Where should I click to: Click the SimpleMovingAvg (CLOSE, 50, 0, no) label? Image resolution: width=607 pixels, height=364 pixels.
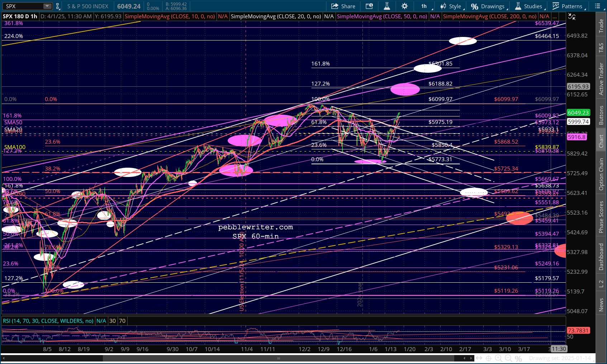click(x=382, y=16)
